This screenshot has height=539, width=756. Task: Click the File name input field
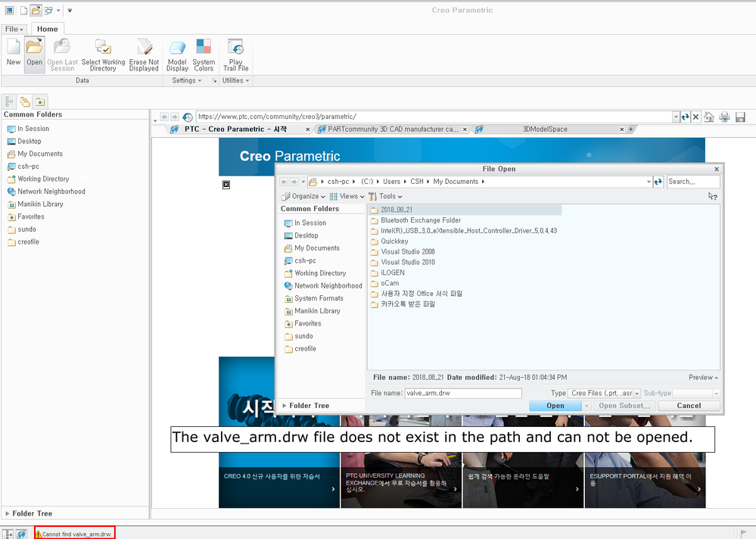463,394
